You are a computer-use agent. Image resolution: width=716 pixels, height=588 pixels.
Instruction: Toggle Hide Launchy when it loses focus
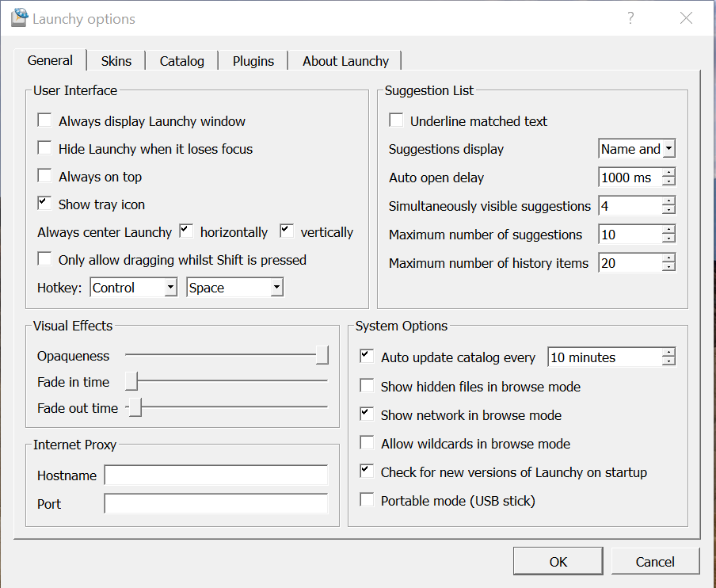[44, 149]
